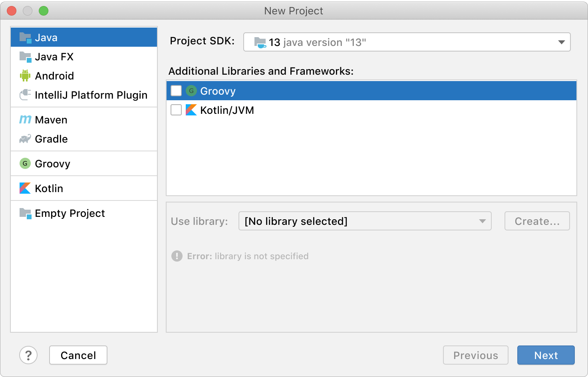
Task: Choose Java project type in sidebar
Action: (46, 38)
